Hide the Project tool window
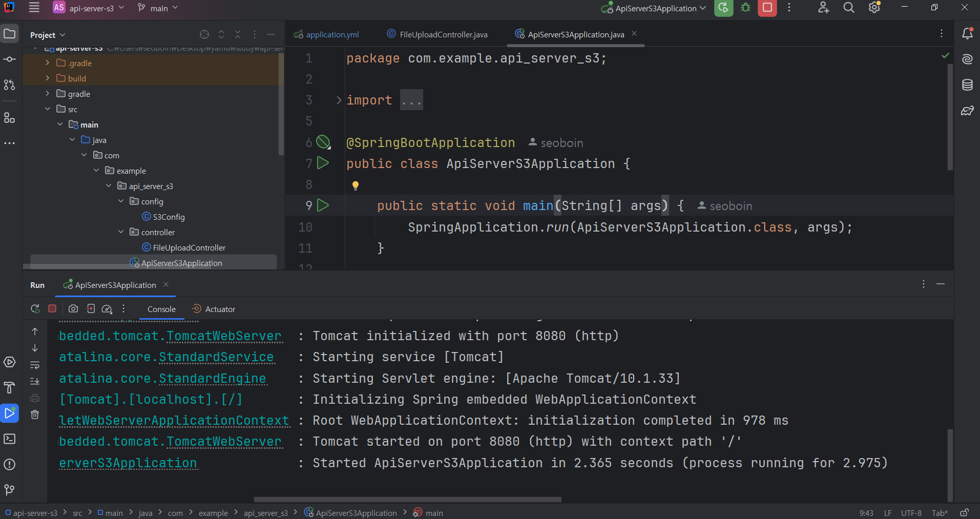This screenshot has height=519, width=980. [271, 34]
